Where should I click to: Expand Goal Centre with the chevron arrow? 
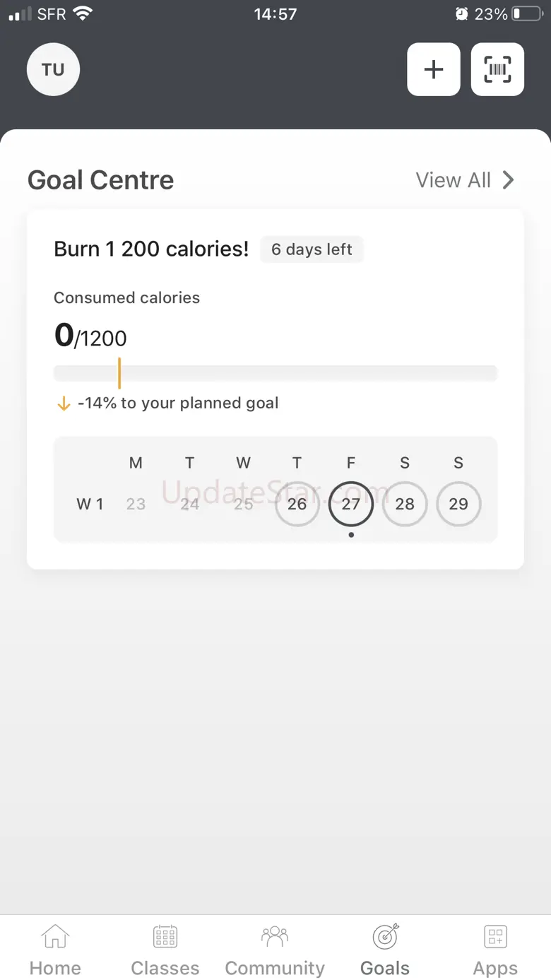pos(509,180)
